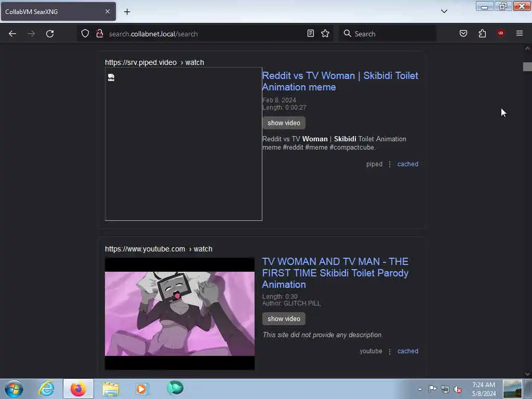Viewport: 532px width, 399px height.
Task: Click the srv.piped.video result URL
Action: (x=154, y=62)
